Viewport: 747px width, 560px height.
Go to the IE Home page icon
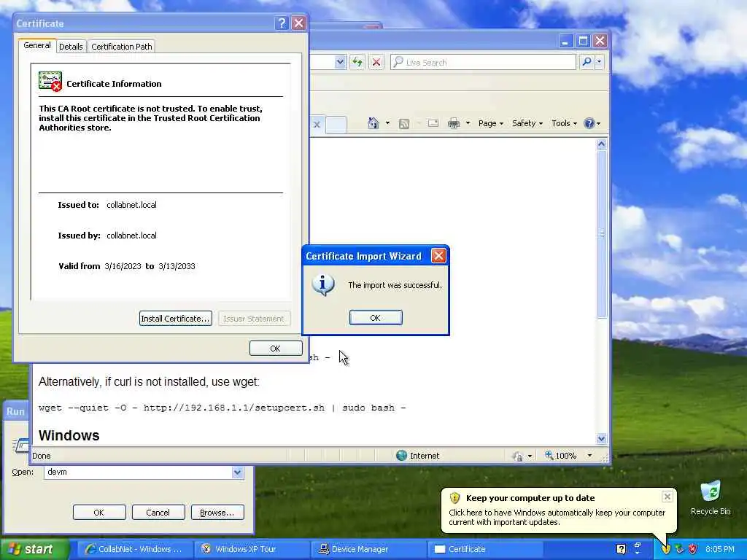pyautogui.click(x=373, y=123)
